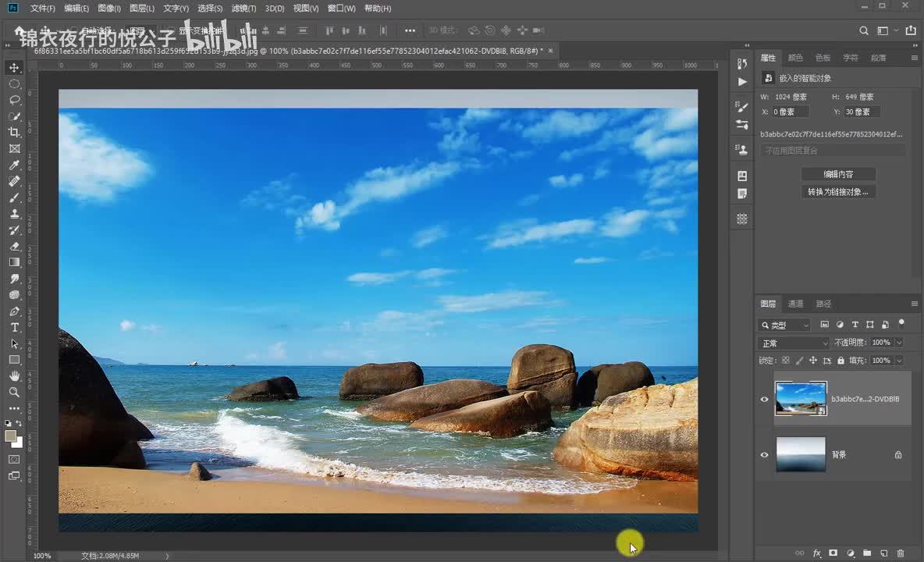
Task: Create a new layer group folder
Action: tap(867, 553)
